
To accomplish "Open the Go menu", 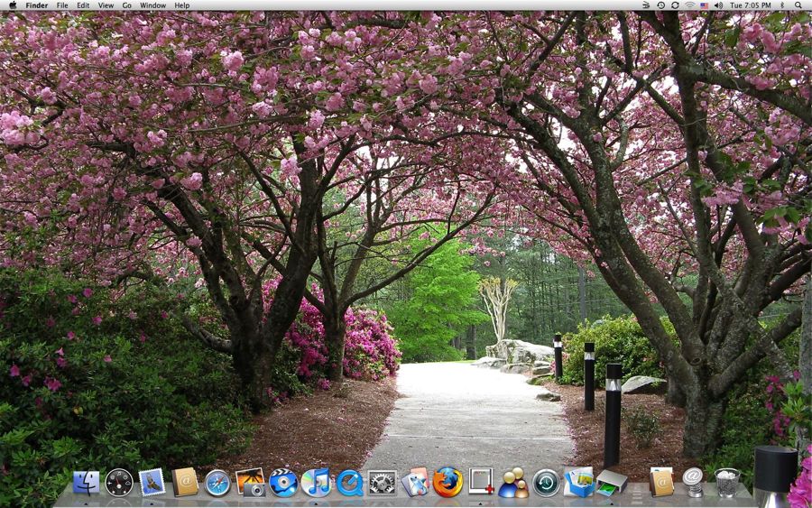I will coord(127,5).
